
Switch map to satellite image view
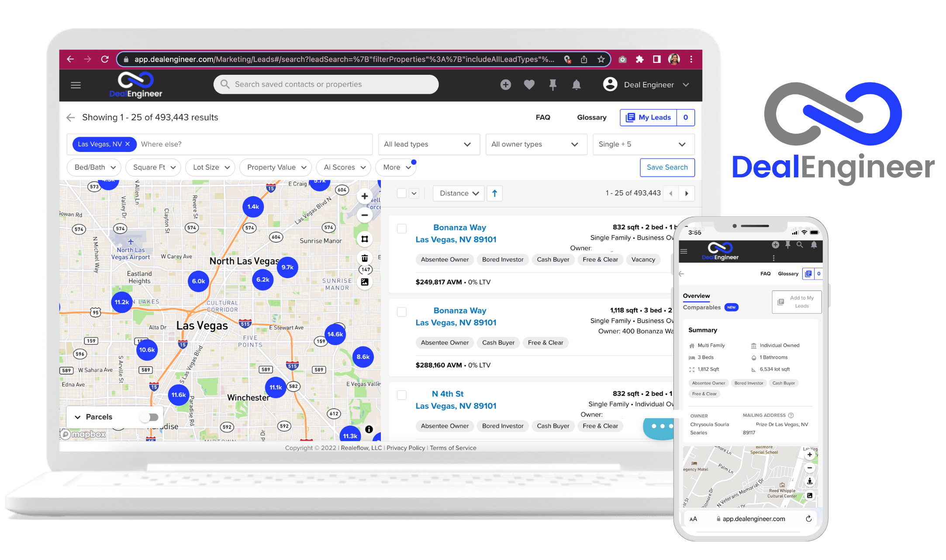[x=364, y=282]
